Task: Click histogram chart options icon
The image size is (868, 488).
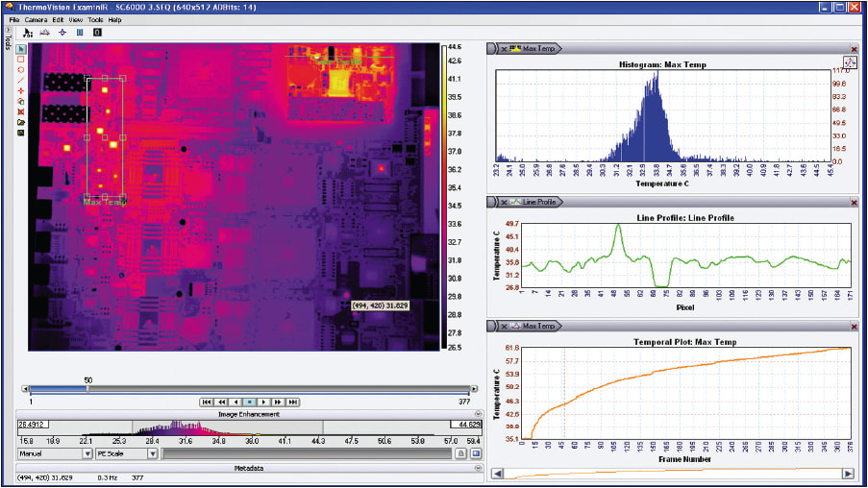Action: [x=849, y=62]
